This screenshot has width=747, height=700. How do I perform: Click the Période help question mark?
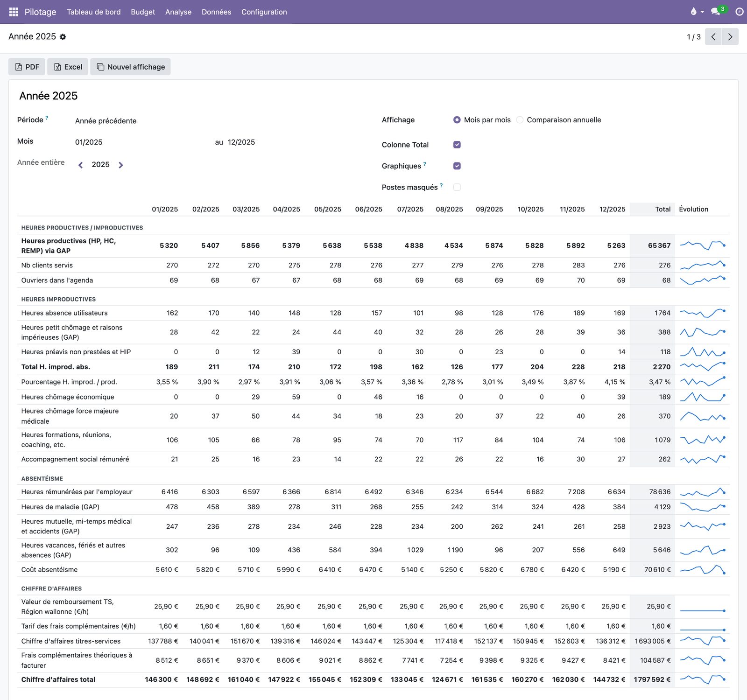tap(47, 118)
